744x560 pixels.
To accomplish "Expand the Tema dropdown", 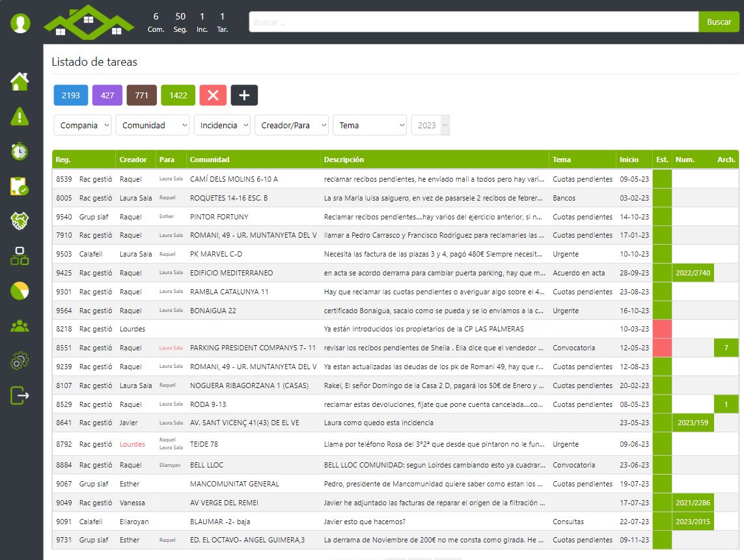I will (369, 125).
